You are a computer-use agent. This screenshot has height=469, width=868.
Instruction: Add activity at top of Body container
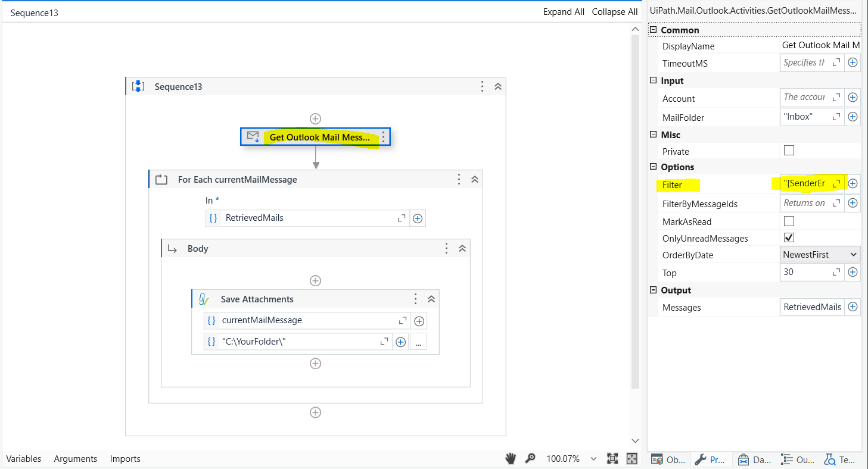(x=316, y=280)
